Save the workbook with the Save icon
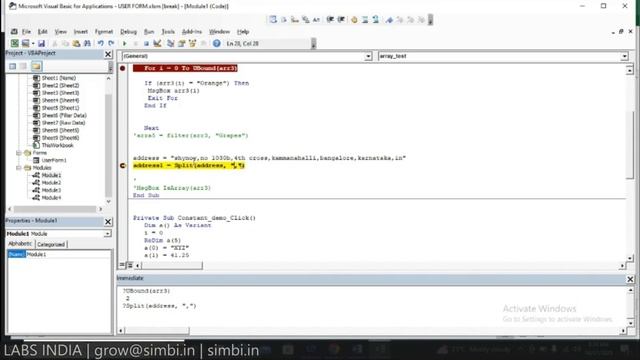This screenshot has width=640, height=360. (41, 43)
